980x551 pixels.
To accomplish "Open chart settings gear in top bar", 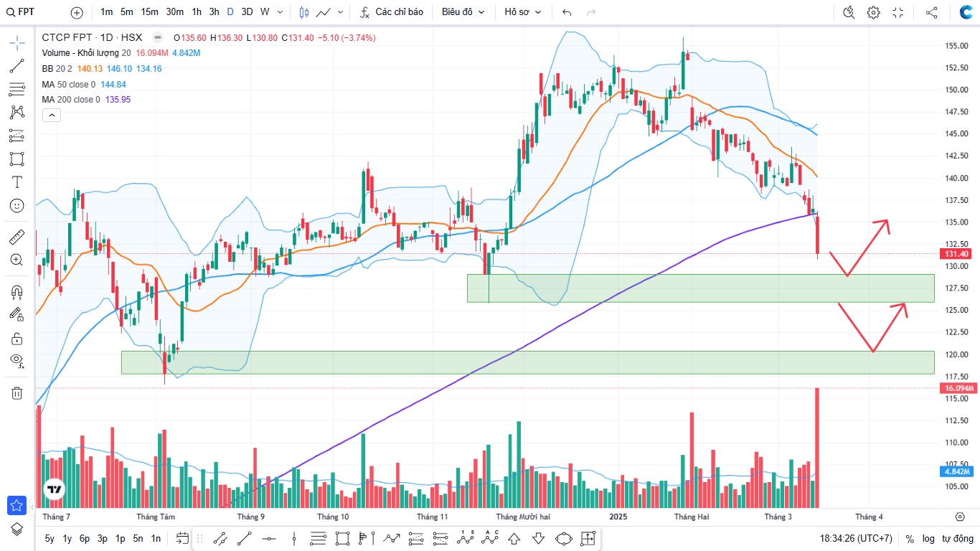I will pyautogui.click(x=873, y=12).
